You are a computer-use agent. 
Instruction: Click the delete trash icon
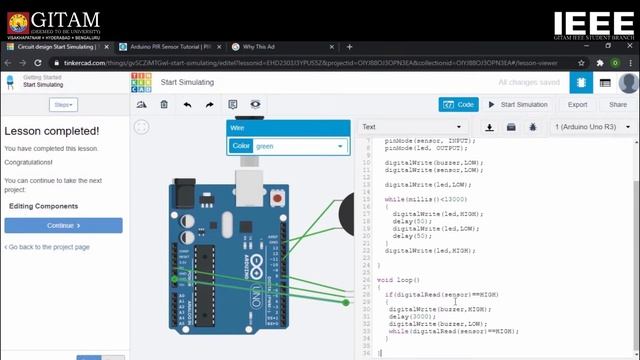[164, 104]
